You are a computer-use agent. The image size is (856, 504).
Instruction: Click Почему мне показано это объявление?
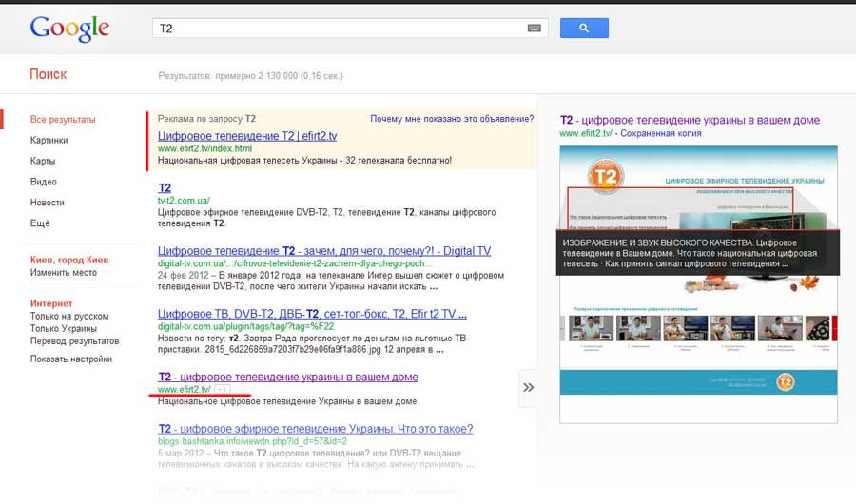pos(452,119)
